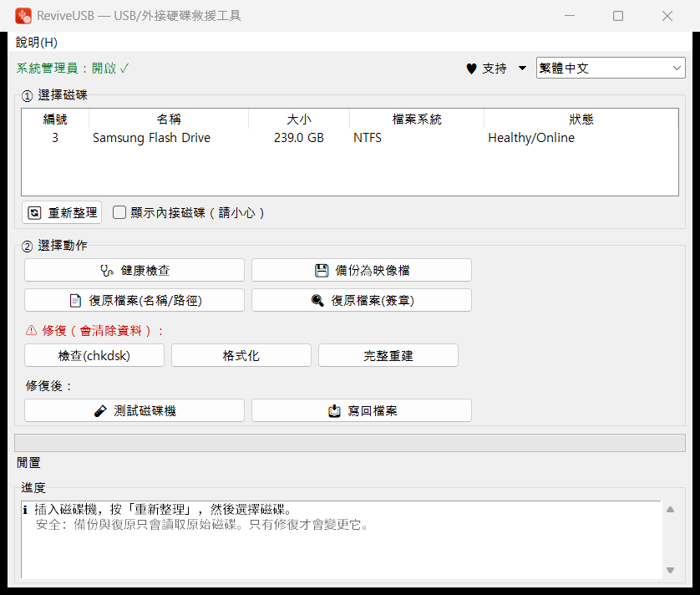The width and height of the screenshot is (700, 595).
Task: Click the 編號 column header
Action: (x=55, y=120)
